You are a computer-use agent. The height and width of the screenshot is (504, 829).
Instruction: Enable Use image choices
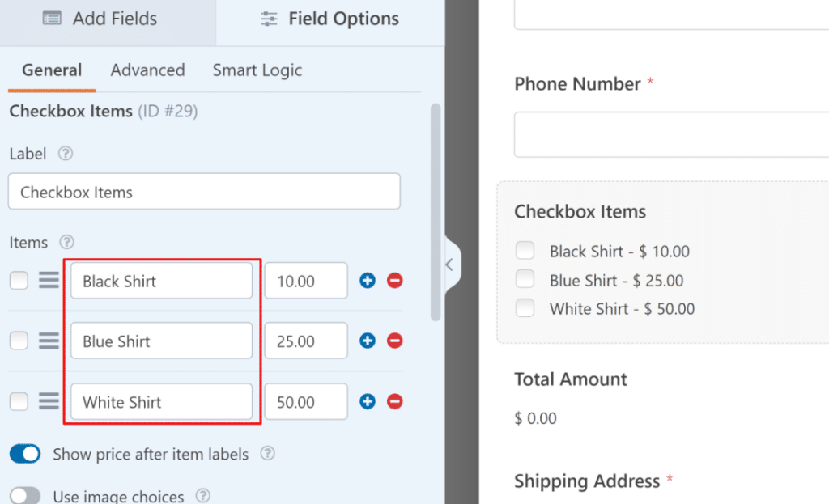point(24,494)
